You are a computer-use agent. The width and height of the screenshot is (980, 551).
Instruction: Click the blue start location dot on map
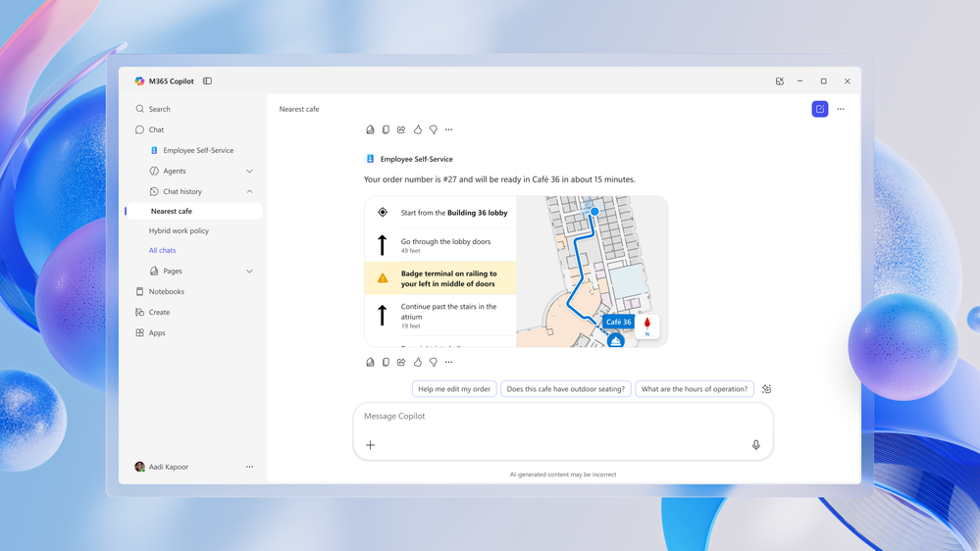click(594, 212)
